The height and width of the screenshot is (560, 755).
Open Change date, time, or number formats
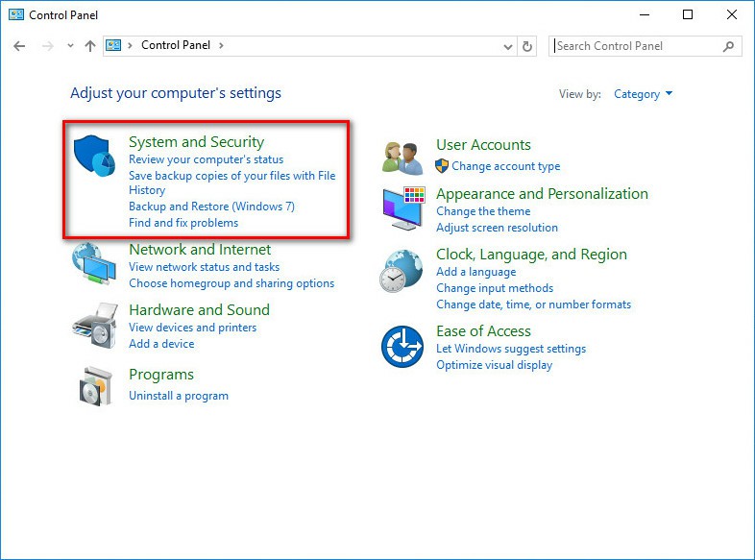click(x=533, y=304)
